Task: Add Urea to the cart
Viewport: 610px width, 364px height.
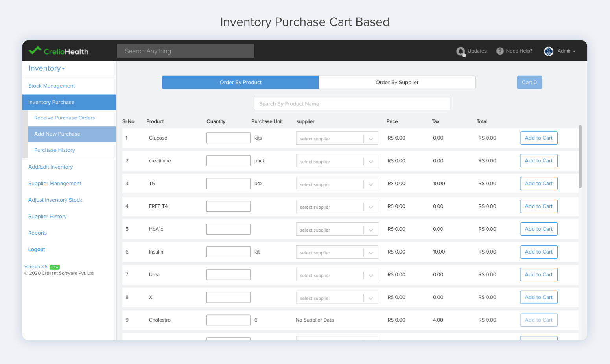Action: (x=539, y=274)
